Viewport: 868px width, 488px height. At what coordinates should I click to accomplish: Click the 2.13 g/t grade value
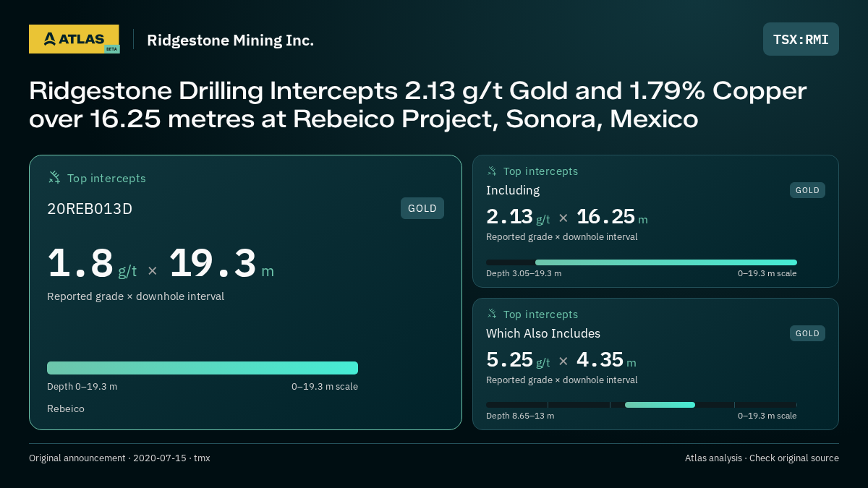point(518,217)
